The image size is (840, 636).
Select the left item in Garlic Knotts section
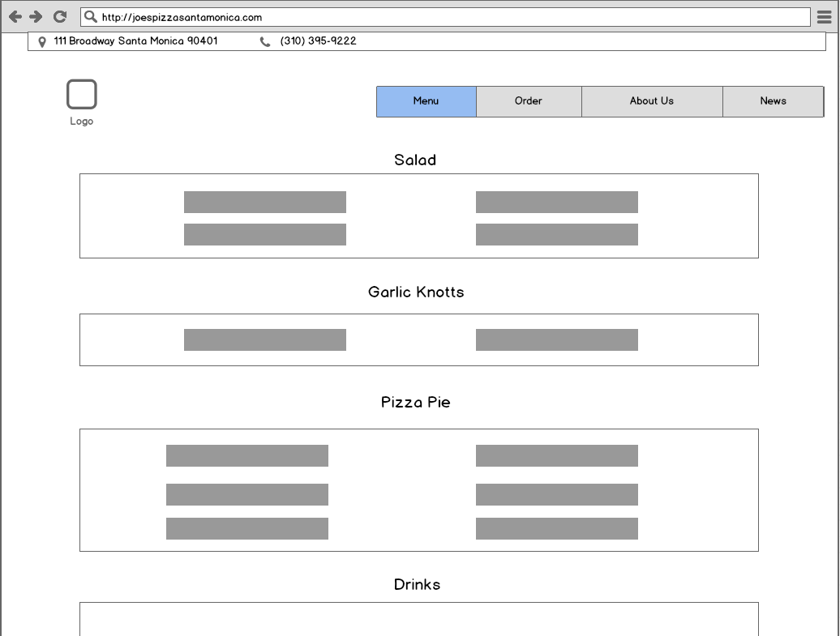[265, 340]
